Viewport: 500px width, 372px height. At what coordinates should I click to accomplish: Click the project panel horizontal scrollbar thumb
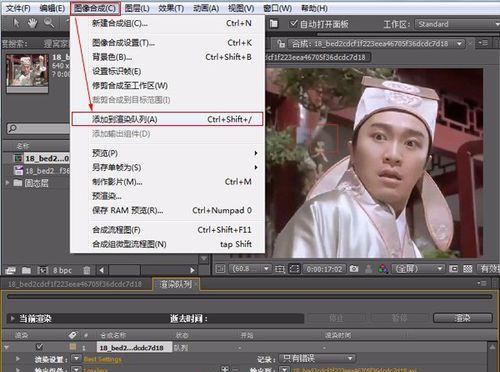tap(124, 270)
